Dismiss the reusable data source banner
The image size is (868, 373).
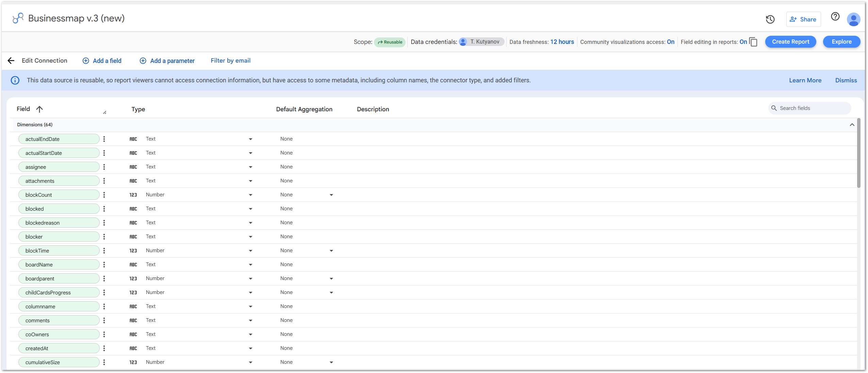(x=846, y=80)
